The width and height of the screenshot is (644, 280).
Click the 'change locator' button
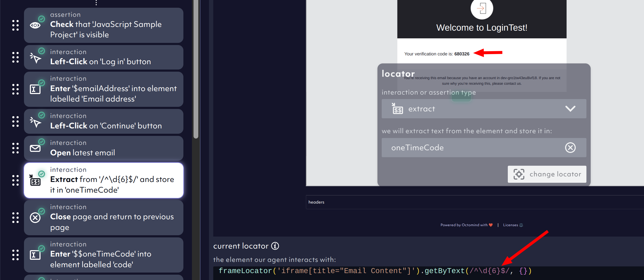(547, 174)
